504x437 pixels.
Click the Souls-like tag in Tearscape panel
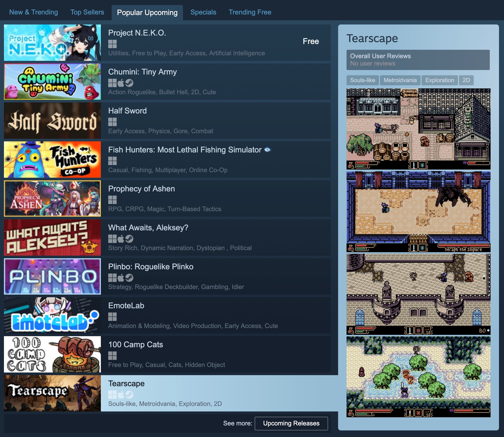coord(363,80)
